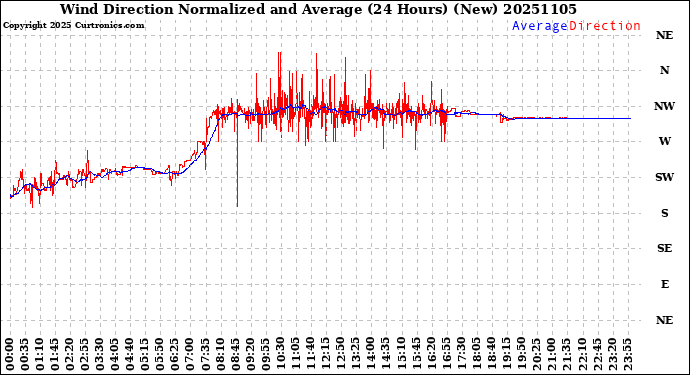Click the blue Average legend label
The height and width of the screenshot is (375, 690).
(x=540, y=26)
